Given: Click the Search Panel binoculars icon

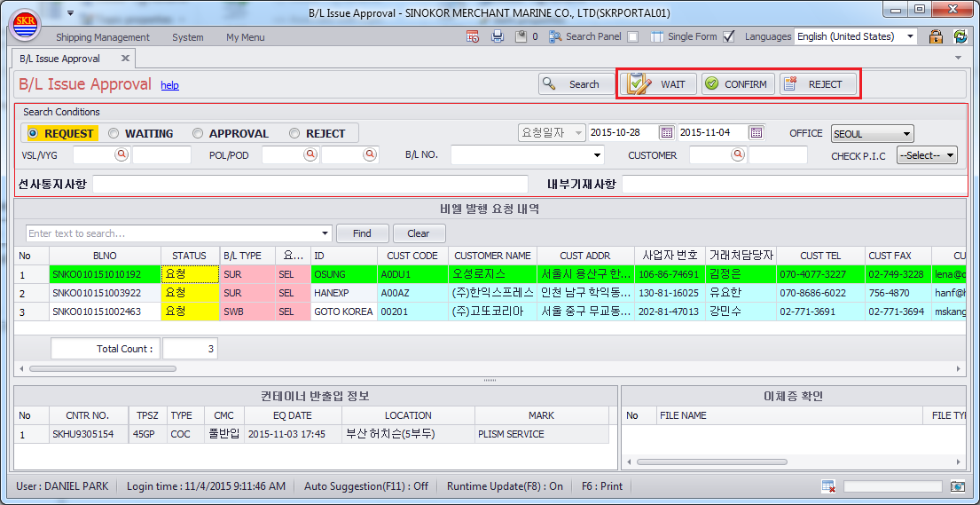Looking at the screenshot, I should (x=555, y=37).
